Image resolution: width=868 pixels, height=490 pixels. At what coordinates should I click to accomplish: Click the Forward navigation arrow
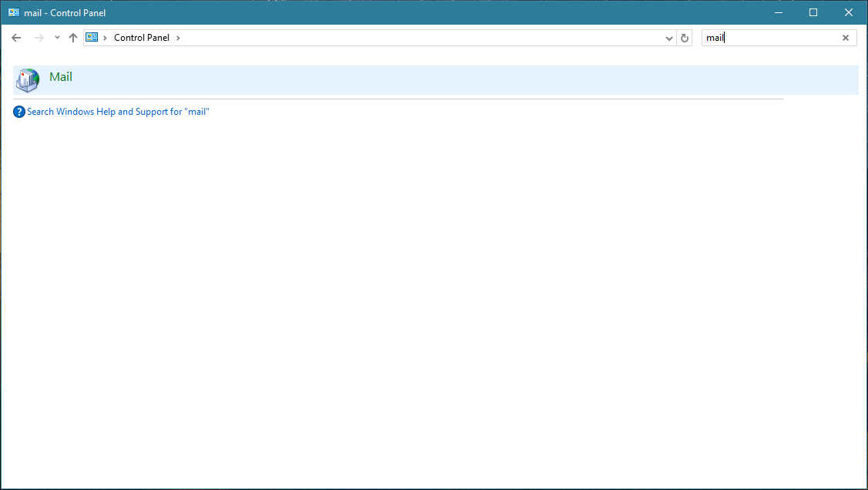(39, 38)
